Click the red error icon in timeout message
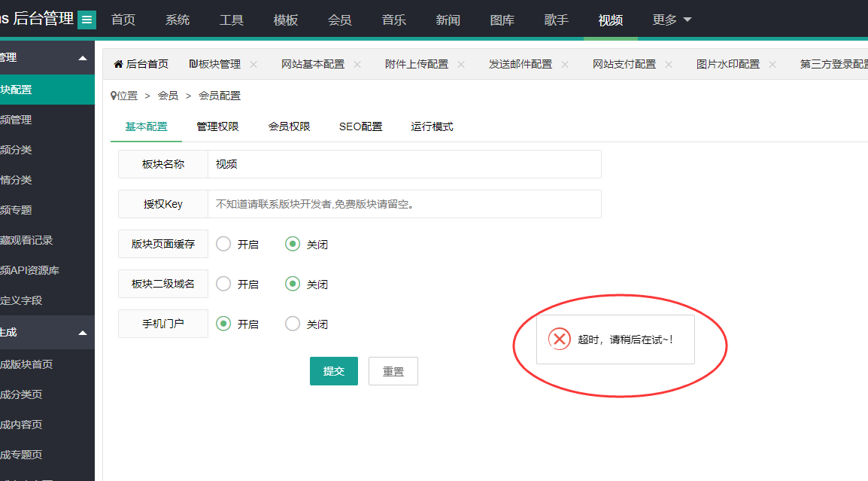 tap(559, 339)
